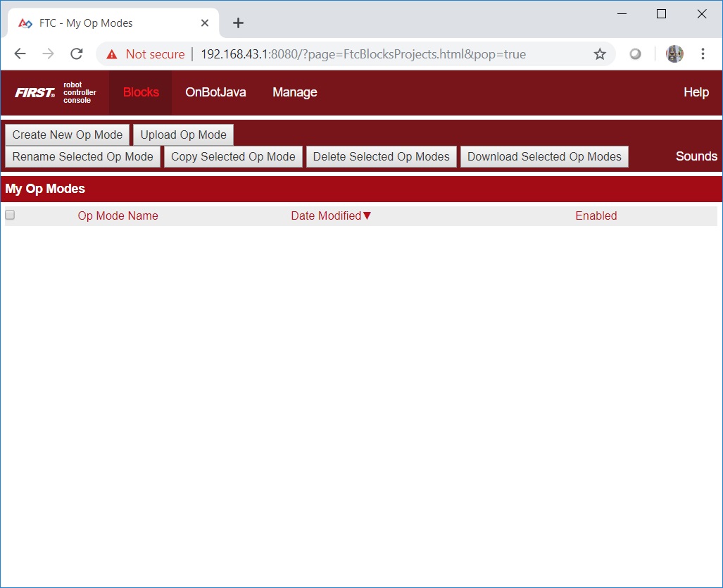Open the Chrome profile avatar

pos(674,54)
